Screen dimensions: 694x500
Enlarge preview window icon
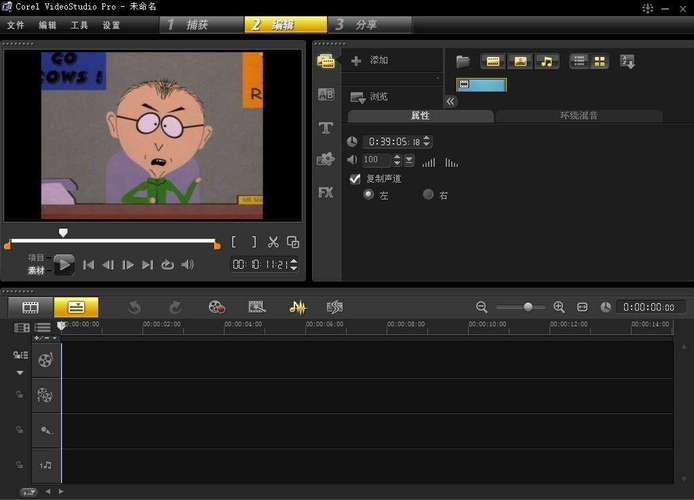(x=293, y=242)
